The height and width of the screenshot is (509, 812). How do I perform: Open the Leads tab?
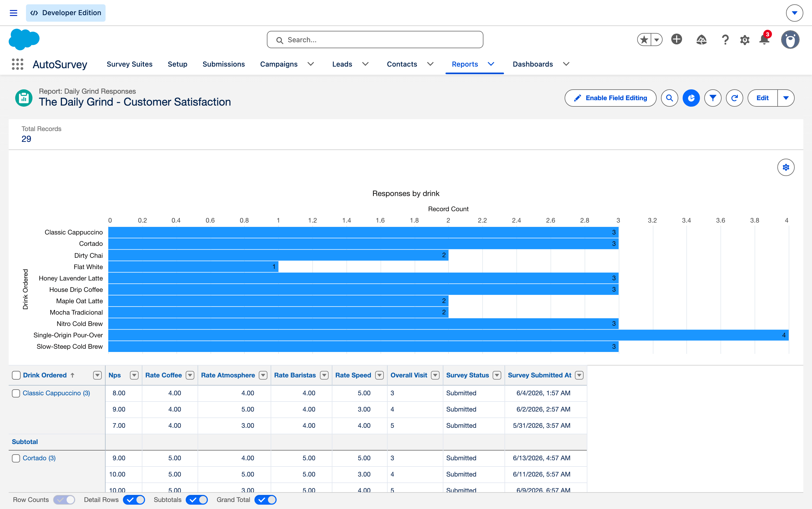click(x=342, y=64)
